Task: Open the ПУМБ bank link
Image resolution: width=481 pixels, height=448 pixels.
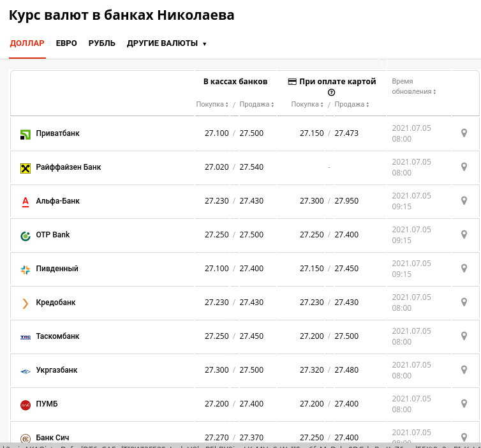Action: click(x=47, y=404)
